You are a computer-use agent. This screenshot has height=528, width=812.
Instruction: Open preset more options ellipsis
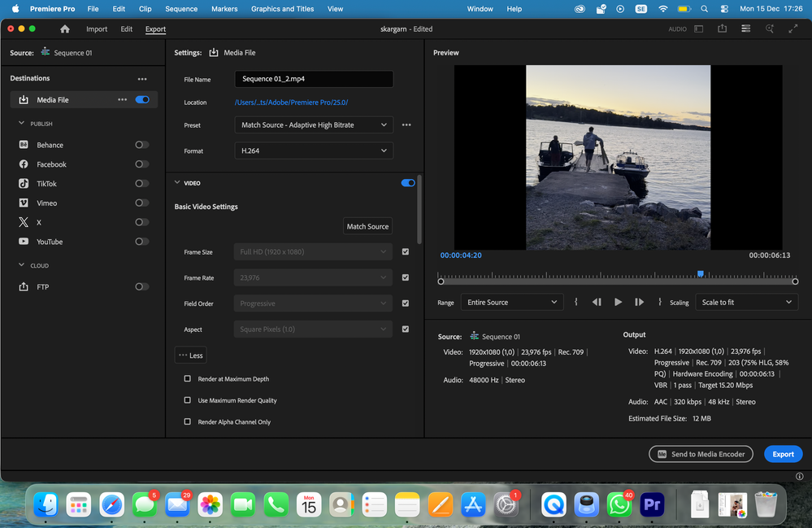[x=406, y=125]
